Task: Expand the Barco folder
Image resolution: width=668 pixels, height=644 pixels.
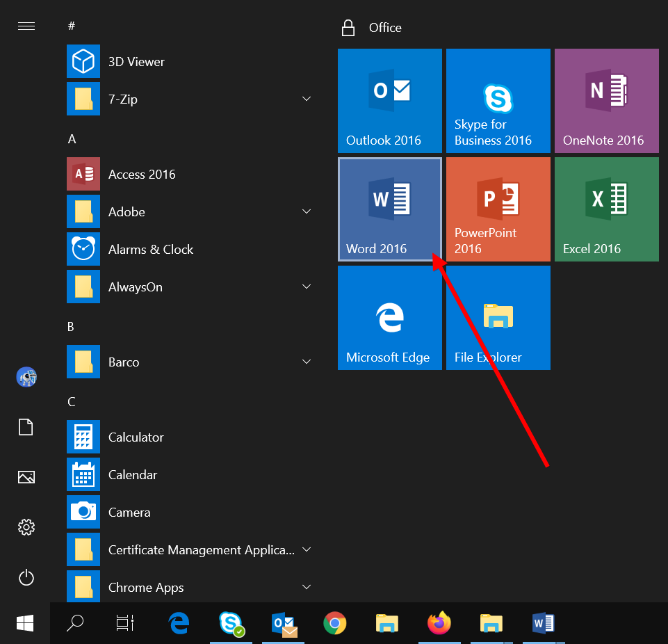Action: coord(307,362)
